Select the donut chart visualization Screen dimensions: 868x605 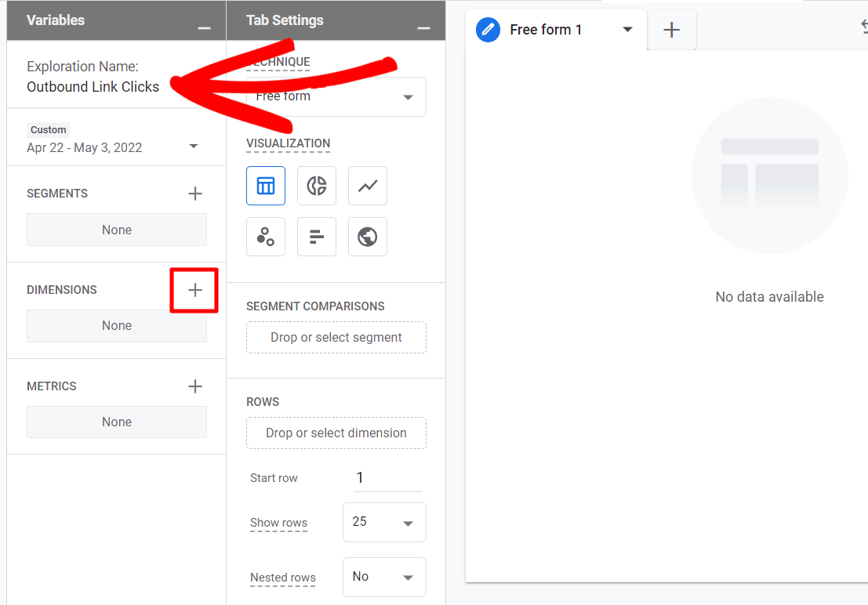316,186
